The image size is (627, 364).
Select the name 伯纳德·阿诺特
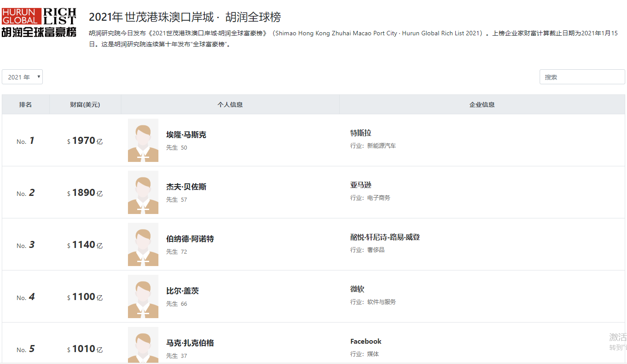click(x=190, y=239)
